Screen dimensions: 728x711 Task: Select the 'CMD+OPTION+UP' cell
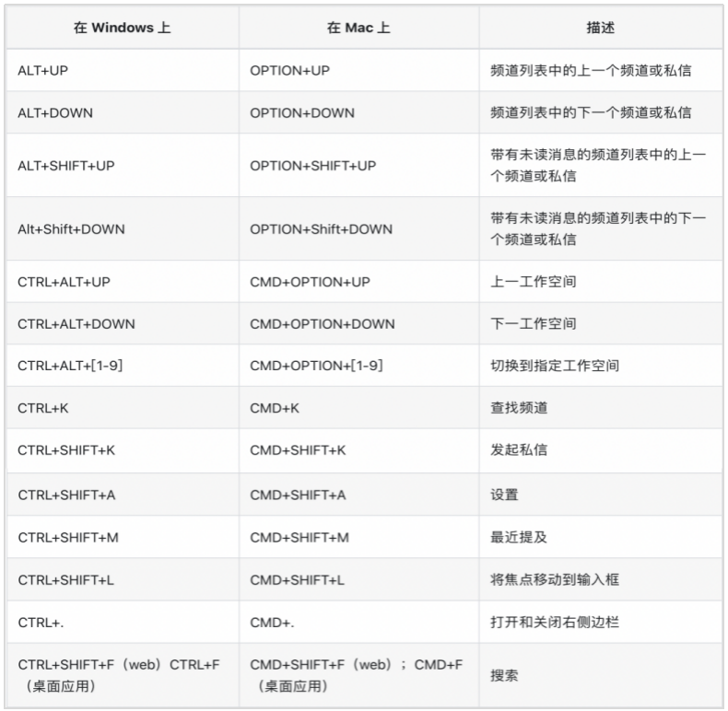pyautogui.click(x=358, y=282)
